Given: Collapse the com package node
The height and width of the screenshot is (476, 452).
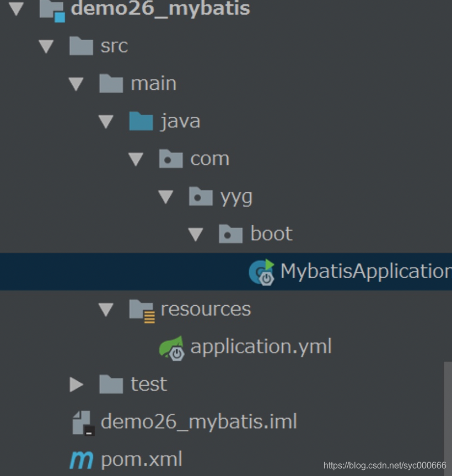Looking at the screenshot, I should (x=136, y=159).
